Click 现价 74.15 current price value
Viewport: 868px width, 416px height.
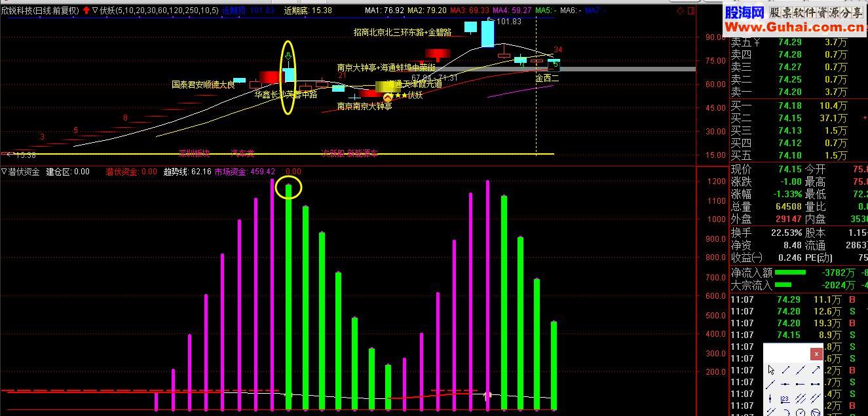click(789, 170)
